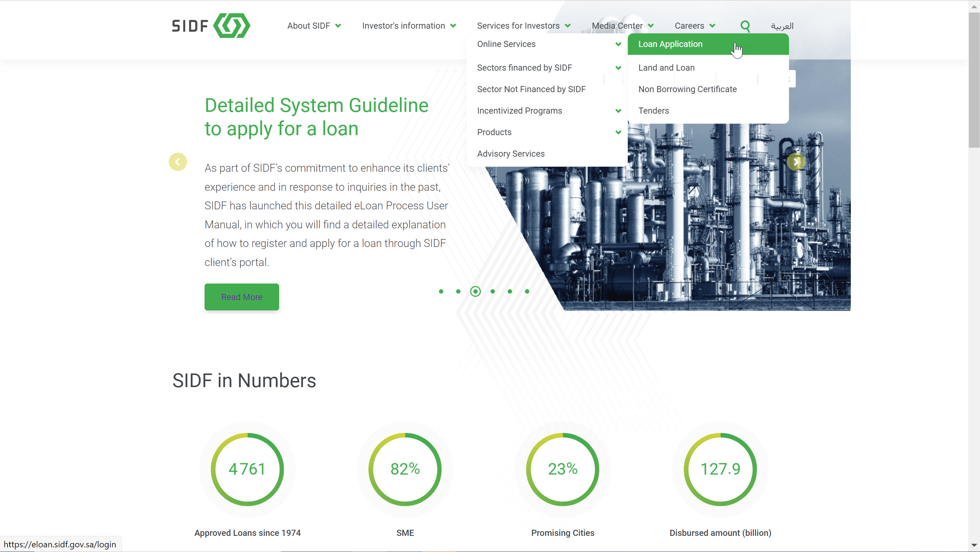980x552 pixels.
Task: Open Non Borrowing Certificate
Action: coord(687,89)
